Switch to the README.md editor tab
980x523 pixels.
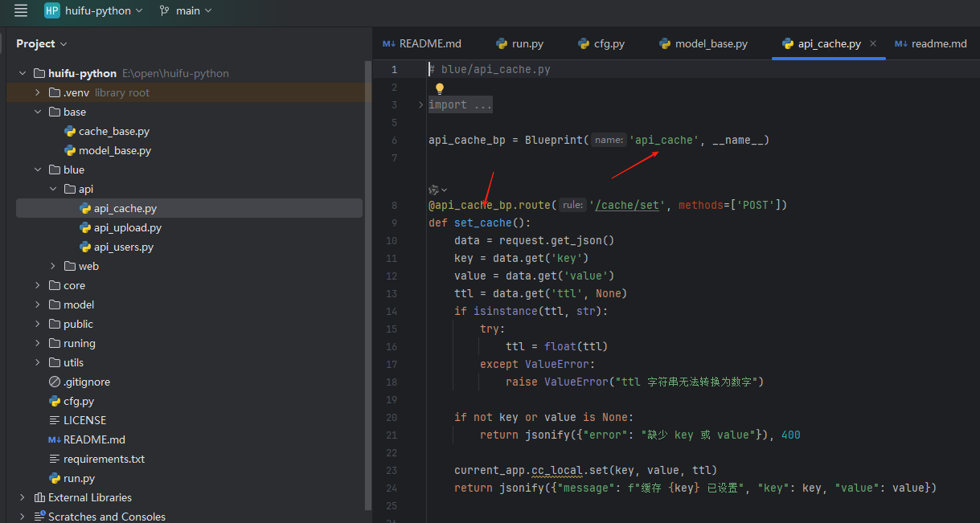click(422, 43)
